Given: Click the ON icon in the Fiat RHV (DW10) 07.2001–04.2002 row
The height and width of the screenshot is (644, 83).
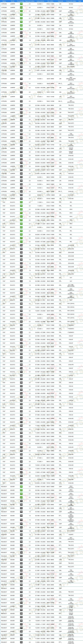Looking at the screenshot, I should pyautogui.click(x=21, y=304).
